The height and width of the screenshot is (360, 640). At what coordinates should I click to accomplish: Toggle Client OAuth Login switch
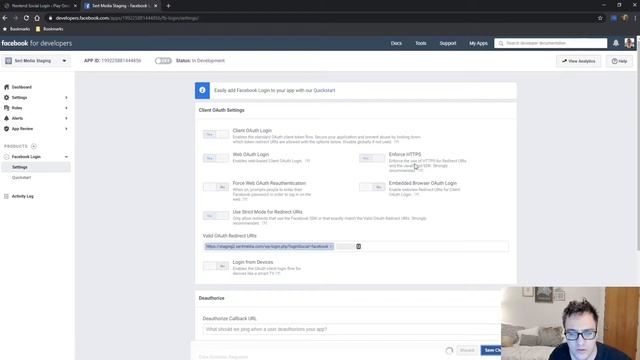tap(216, 134)
